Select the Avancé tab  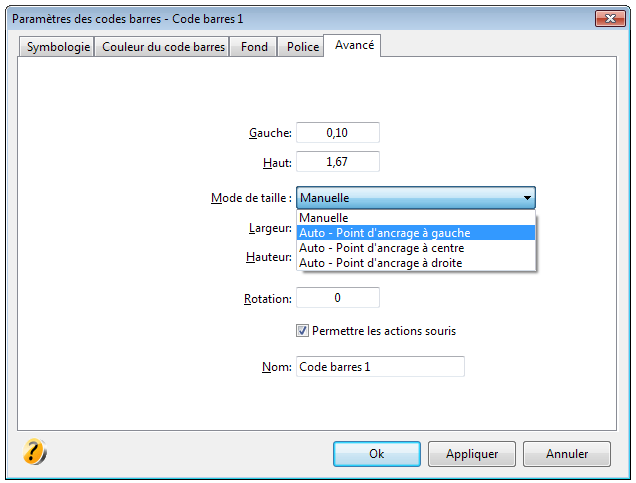(353, 45)
